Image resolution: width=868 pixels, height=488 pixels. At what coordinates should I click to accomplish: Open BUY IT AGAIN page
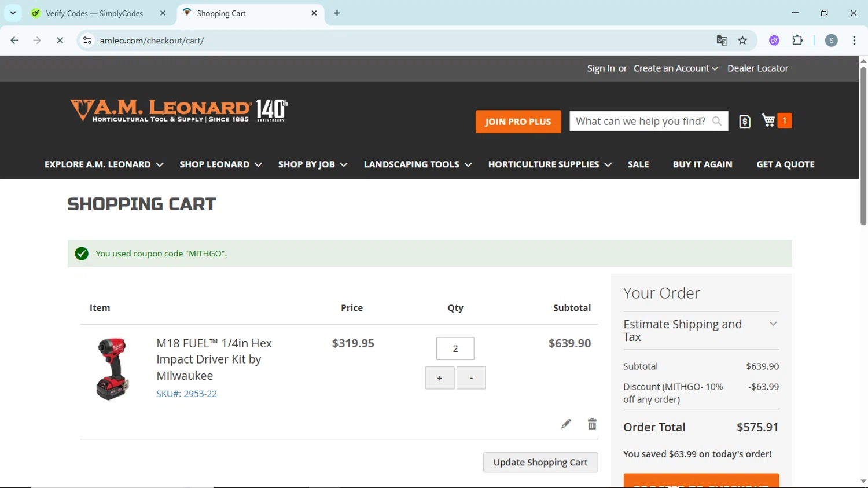tap(703, 164)
